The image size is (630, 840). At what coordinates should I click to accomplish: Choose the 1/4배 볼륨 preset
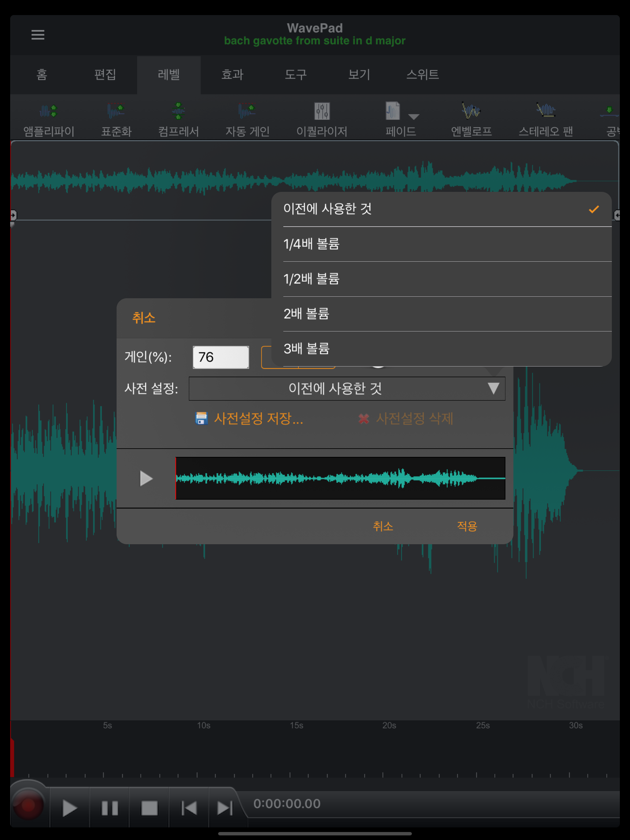click(x=441, y=244)
